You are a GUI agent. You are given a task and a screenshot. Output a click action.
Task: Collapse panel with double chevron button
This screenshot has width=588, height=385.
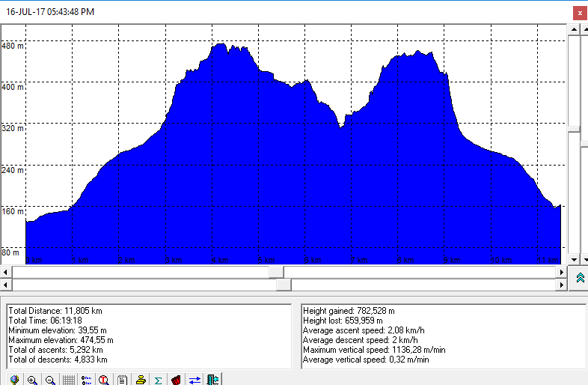pyautogui.click(x=579, y=278)
